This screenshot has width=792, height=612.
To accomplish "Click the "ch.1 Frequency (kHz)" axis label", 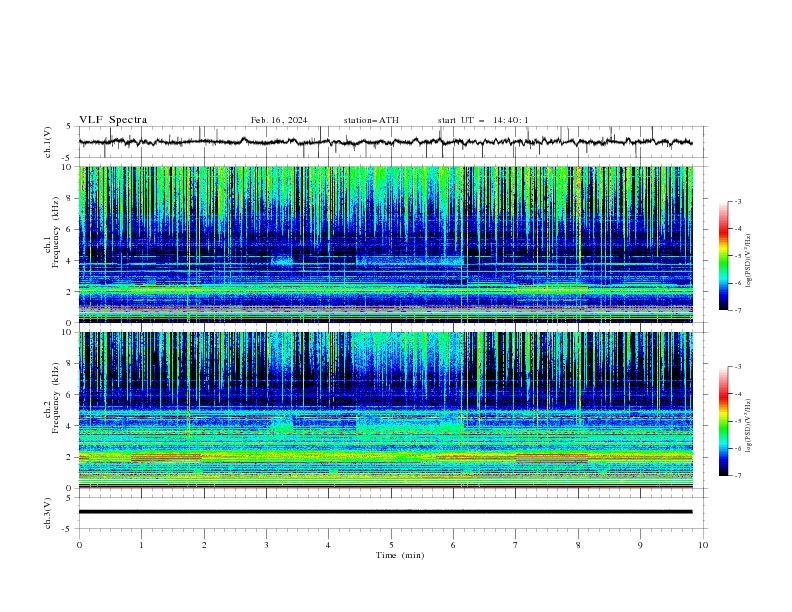I will pos(52,230).
